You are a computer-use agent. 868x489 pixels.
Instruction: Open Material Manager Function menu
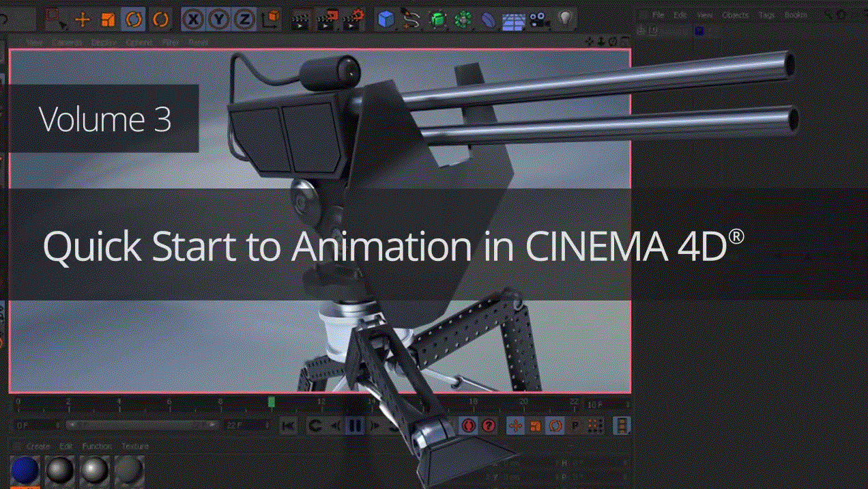[x=97, y=446]
